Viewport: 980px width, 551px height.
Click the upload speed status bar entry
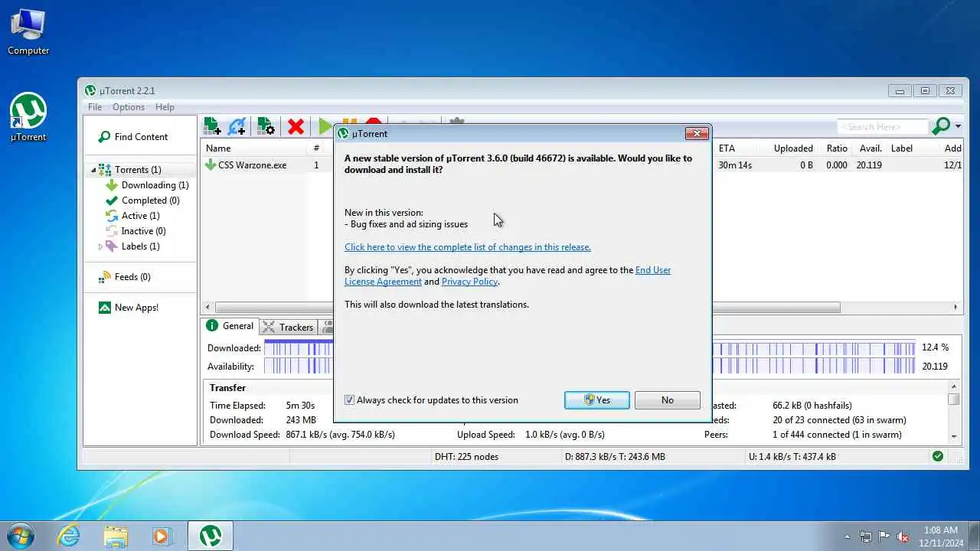(792, 457)
